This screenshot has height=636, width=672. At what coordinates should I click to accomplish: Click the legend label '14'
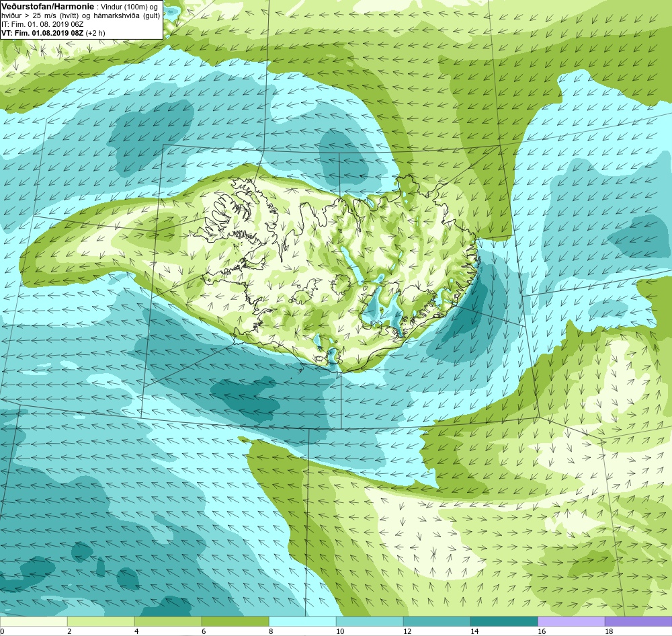click(x=474, y=631)
